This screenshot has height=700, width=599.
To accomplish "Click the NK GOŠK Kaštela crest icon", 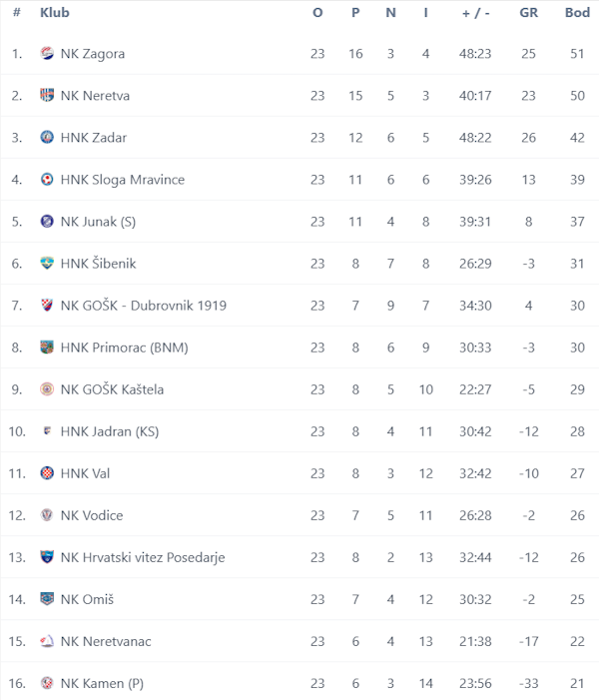I will pos(47,388).
